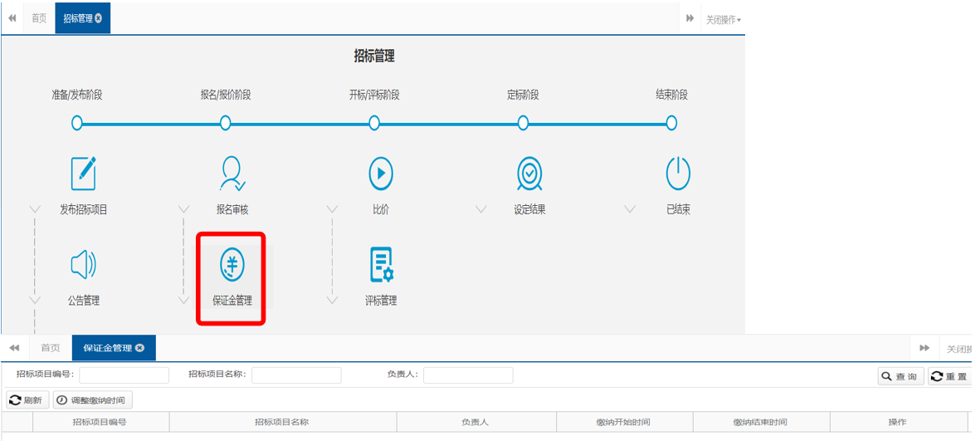The height and width of the screenshot is (441, 980).
Task: Open 评标管理 document gear icon
Action: [381, 265]
